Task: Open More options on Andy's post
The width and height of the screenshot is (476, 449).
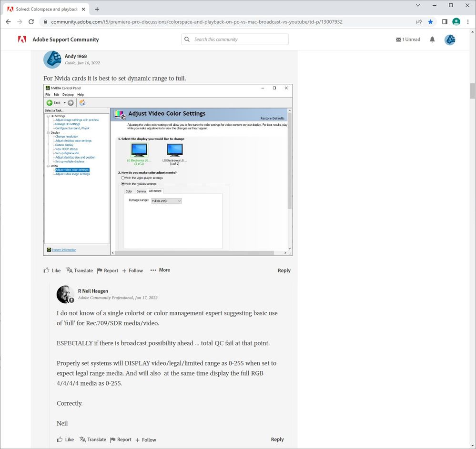Action: [160, 270]
